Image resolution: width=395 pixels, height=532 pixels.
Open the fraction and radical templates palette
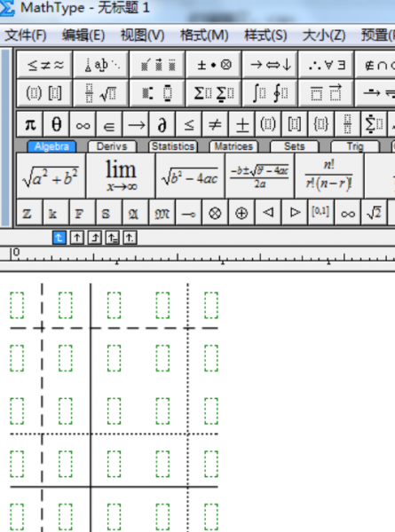point(101,93)
